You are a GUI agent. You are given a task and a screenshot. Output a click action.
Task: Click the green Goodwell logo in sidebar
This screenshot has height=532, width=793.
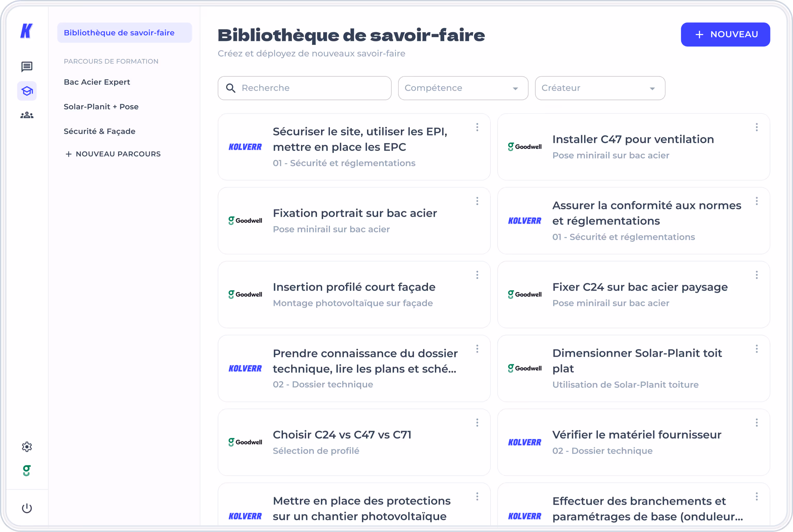pyautogui.click(x=27, y=471)
